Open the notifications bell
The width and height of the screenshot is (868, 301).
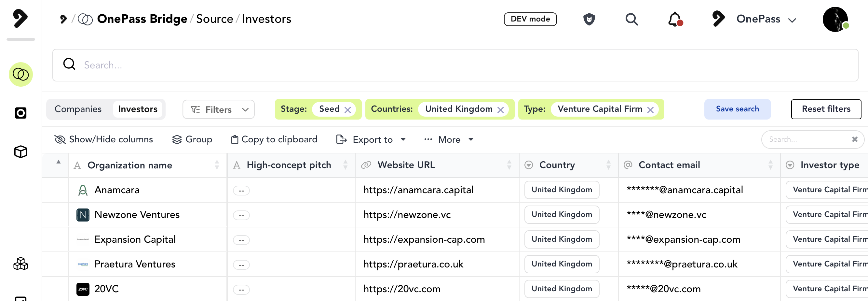(x=675, y=19)
